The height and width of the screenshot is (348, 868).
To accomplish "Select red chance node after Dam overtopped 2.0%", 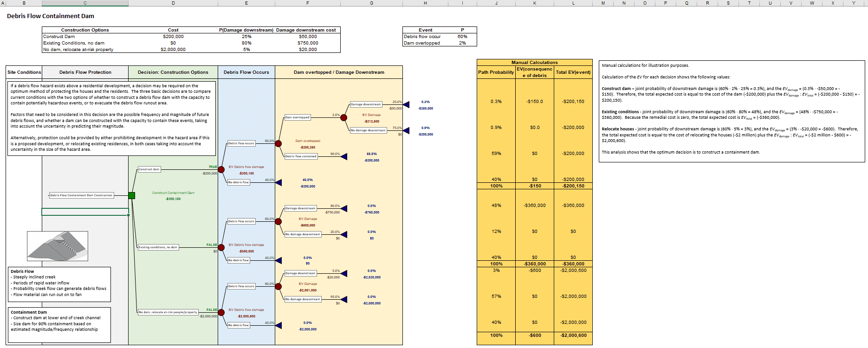I will coord(344,118).
